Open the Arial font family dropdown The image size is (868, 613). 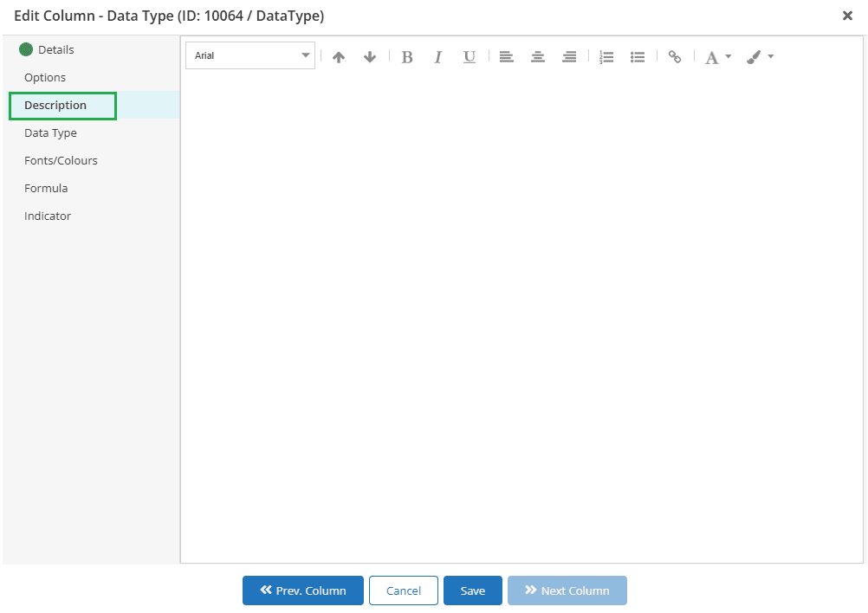tap(250, 55)
